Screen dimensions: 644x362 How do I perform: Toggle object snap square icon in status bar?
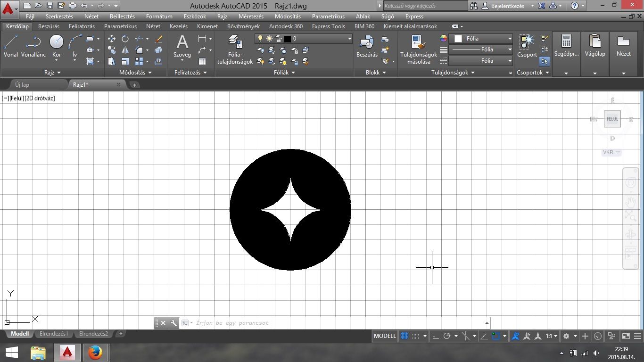[x=495, y=336]
